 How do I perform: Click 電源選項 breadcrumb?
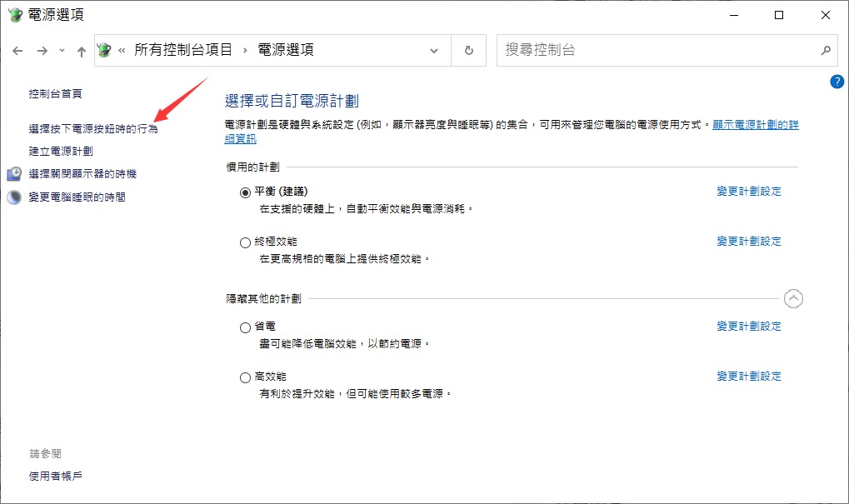click(285, 50)
